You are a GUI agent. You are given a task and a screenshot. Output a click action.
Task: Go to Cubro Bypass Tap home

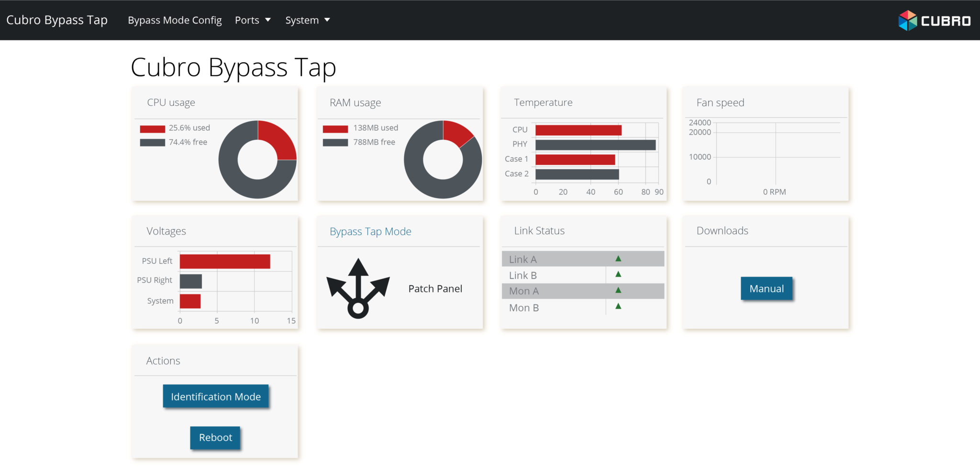point(57,20)
